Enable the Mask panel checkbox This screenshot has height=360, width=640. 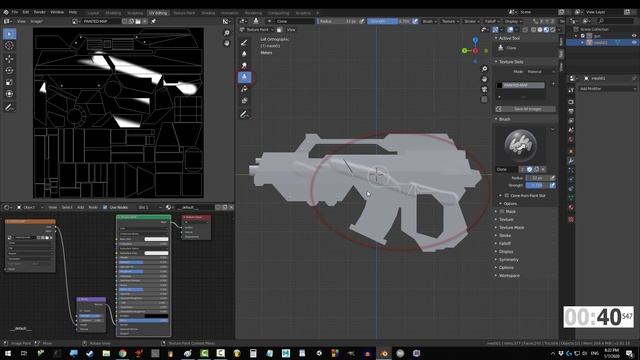click(x=502, y=211)
